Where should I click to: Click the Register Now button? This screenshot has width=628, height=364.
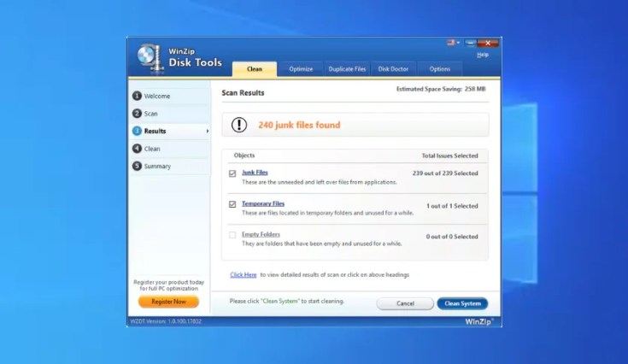coord(168,302)
